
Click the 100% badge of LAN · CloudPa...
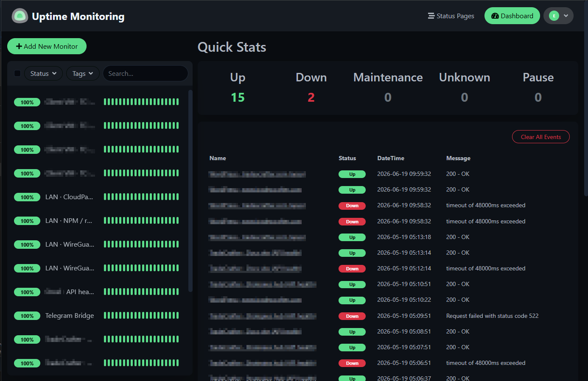tap(27, 197)
